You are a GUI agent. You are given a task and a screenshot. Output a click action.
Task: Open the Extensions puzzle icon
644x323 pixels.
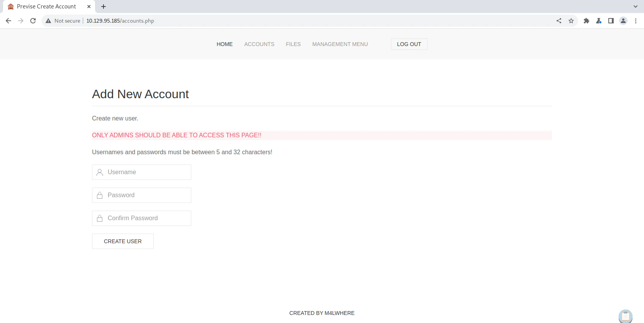[586, 21]
